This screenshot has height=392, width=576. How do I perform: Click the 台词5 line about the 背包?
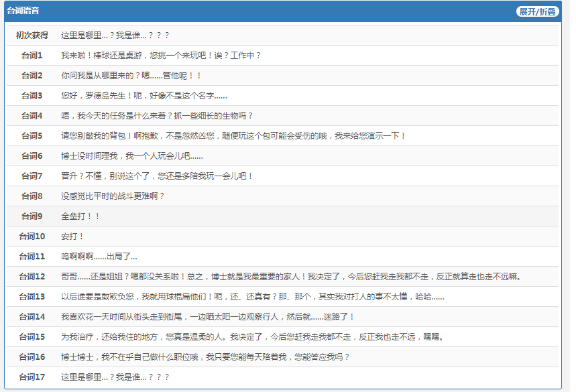point(233,135)
